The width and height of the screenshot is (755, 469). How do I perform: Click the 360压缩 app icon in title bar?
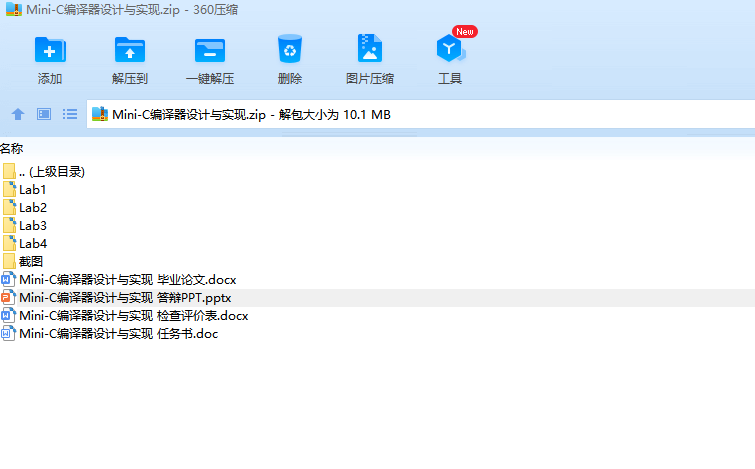point(14,10)
